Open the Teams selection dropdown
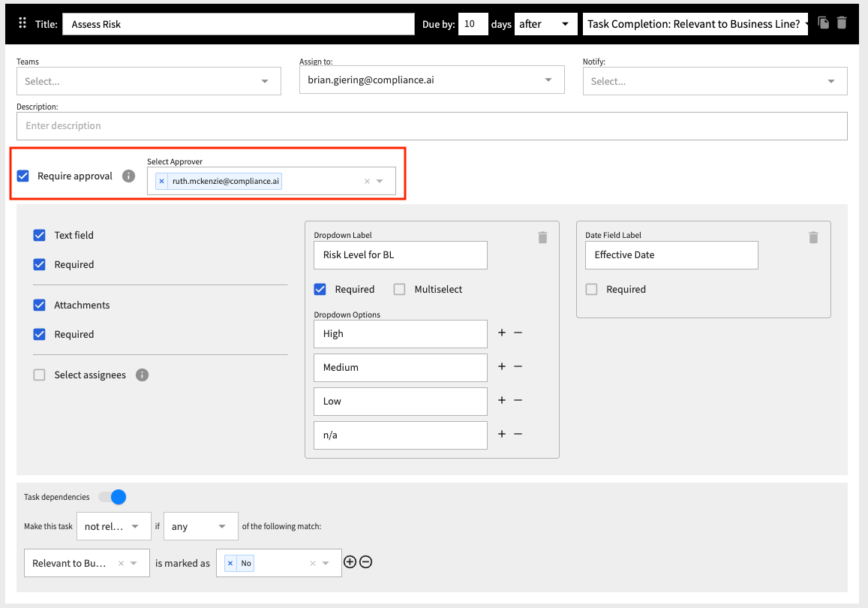Image resolution: width=868 pixels, height=608 pixels. tap(264, 80)
